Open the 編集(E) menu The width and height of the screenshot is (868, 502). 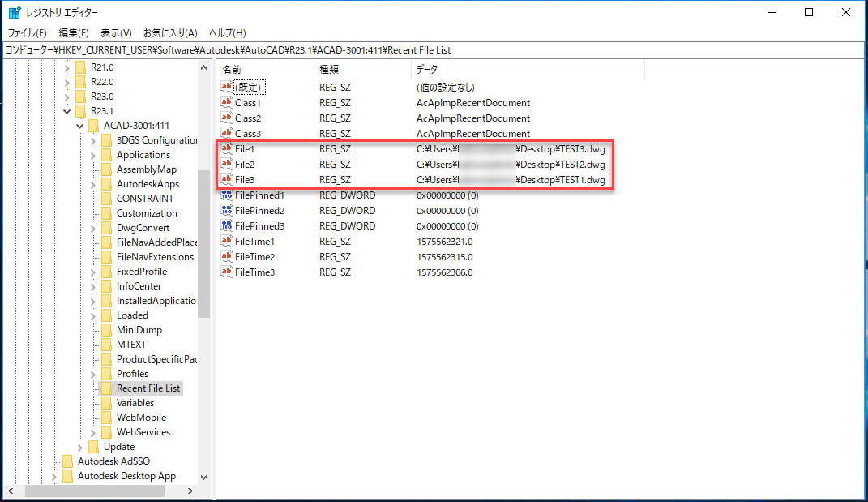pos(74,32)
